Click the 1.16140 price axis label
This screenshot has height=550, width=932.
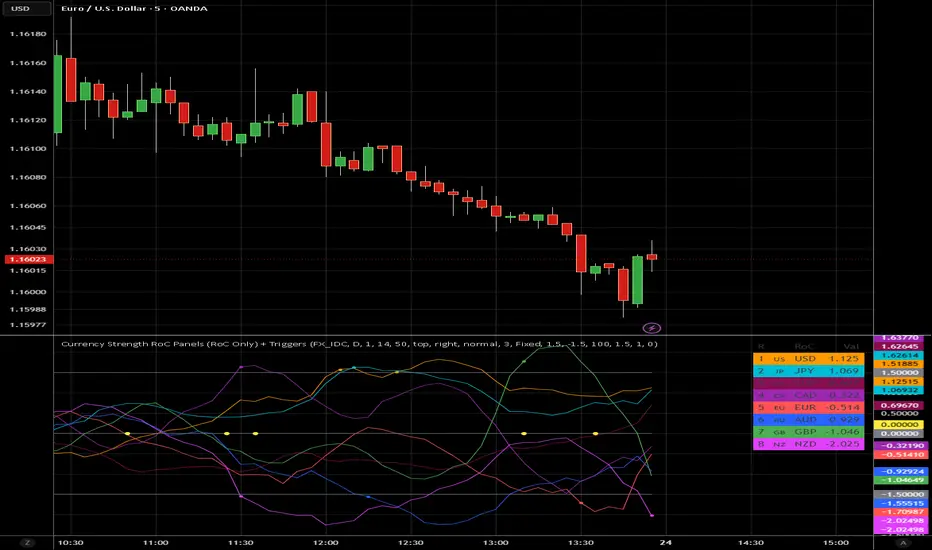click(x=28, y=92)
